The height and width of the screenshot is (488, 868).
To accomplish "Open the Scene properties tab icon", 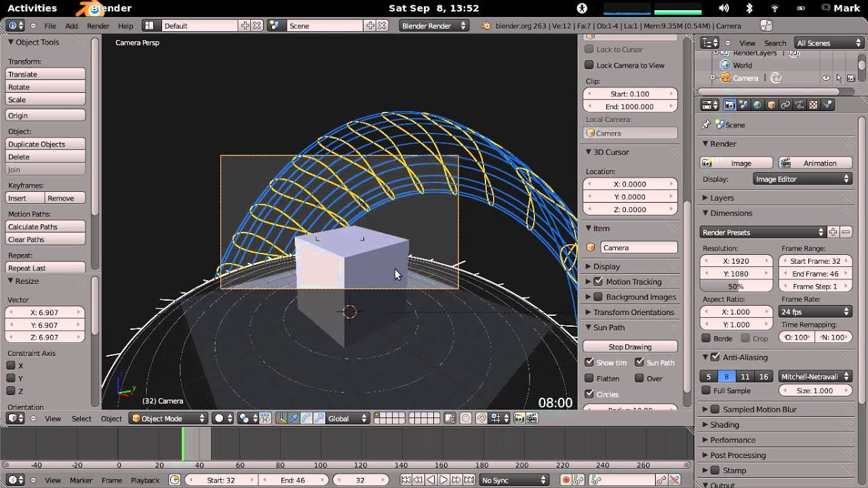I will tap(744, 105).
